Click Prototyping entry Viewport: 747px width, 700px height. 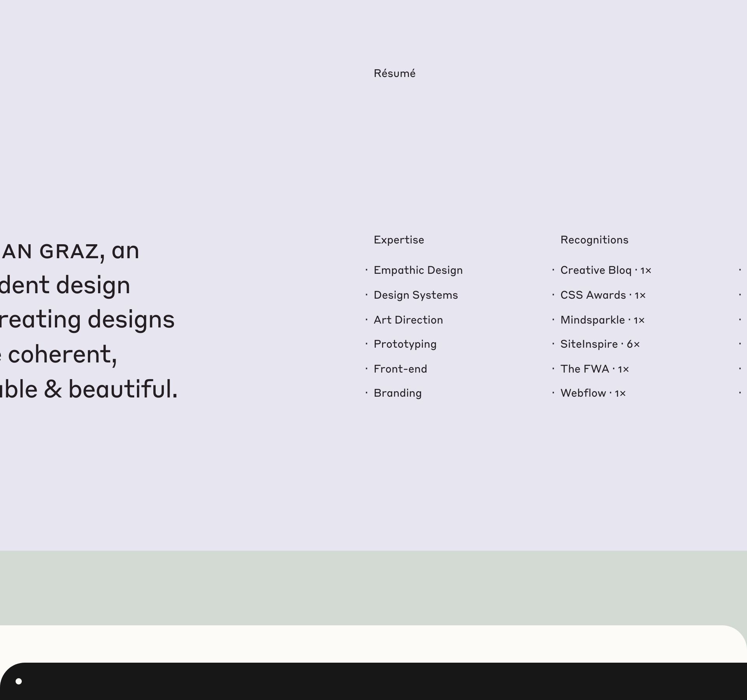pyautogui.click(x=405, y=344)
